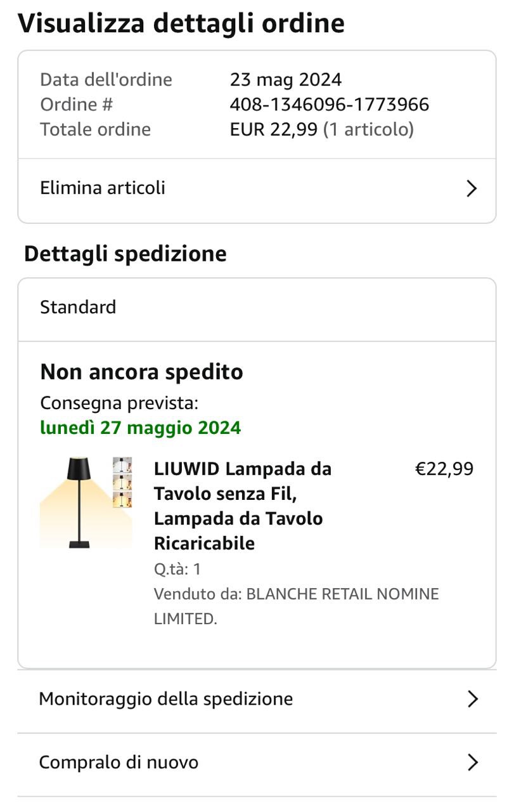Select the top small lamp variant thumbnail
514x812 pixels.
122,465
